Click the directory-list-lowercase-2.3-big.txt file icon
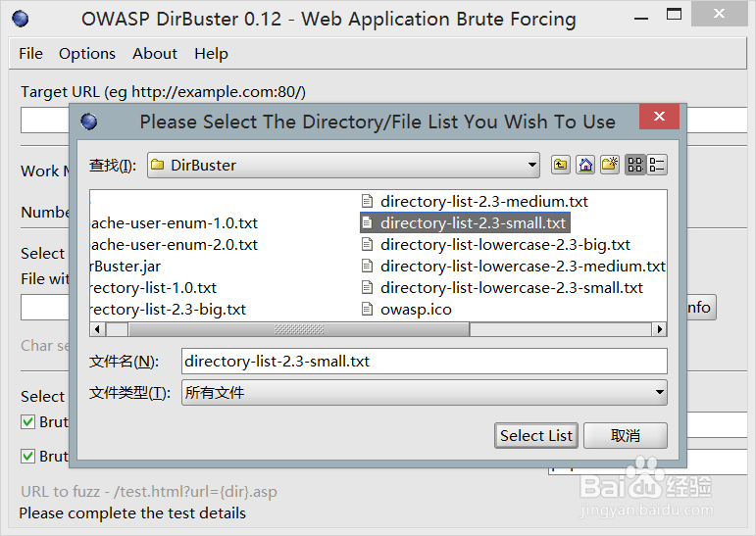This screenshot has height=536, width=756. (368, 245)
